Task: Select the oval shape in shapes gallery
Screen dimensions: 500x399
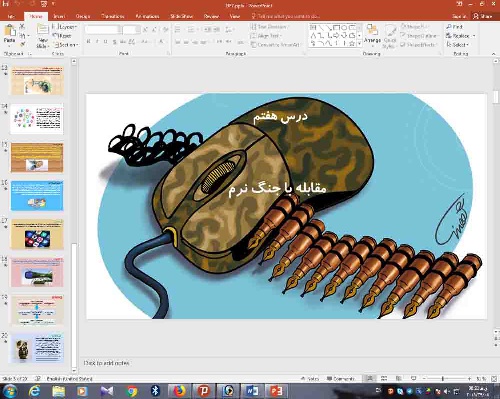Action: pyautogui.click(x=344, y=27)
